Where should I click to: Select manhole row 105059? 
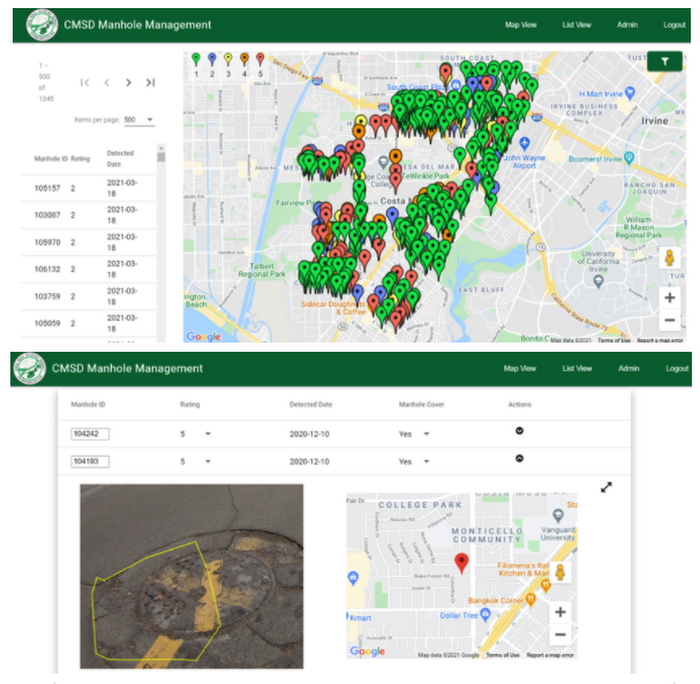pos(89,323)
